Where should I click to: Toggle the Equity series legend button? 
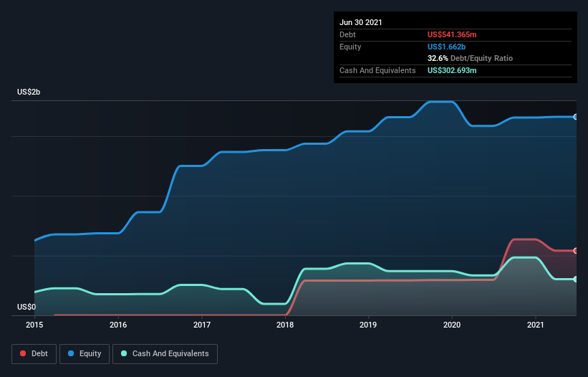click(x=85, y=354)
